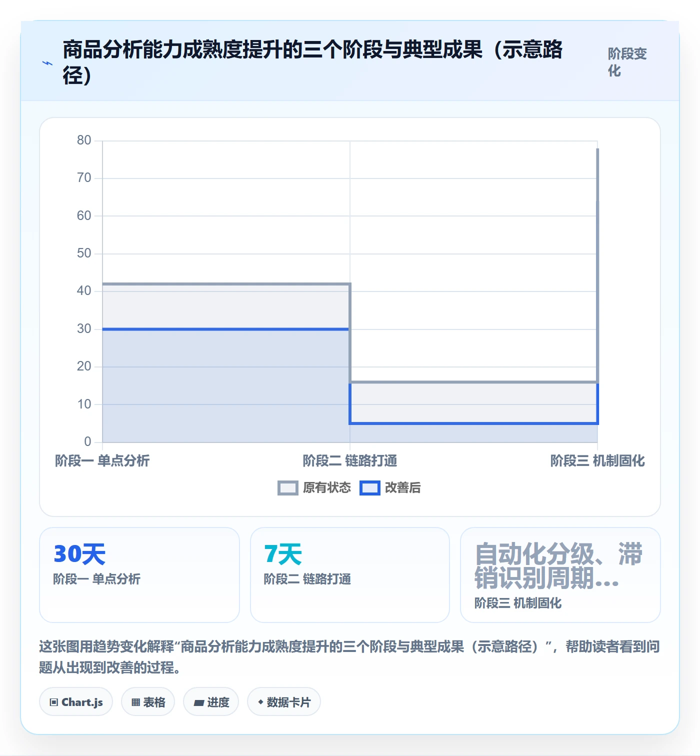Open the 7天 阶段二 链路打通 card

(x=350, y=575)
